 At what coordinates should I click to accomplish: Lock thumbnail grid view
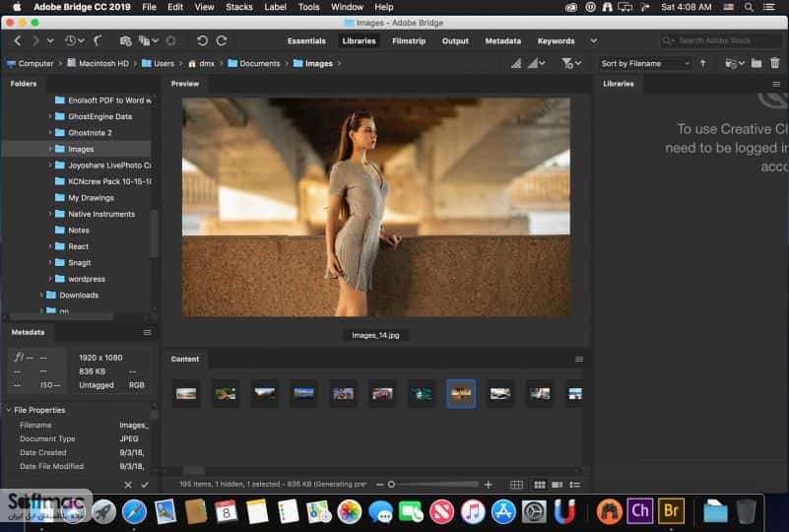pyautogui.click(x=516, y=485)
